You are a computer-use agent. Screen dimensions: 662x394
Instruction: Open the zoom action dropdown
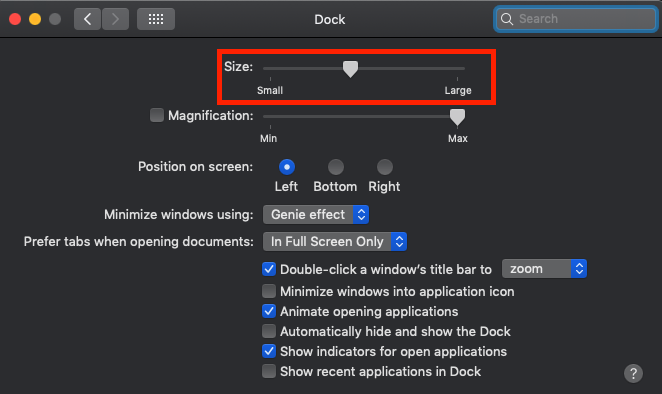(x=544, y=269)
